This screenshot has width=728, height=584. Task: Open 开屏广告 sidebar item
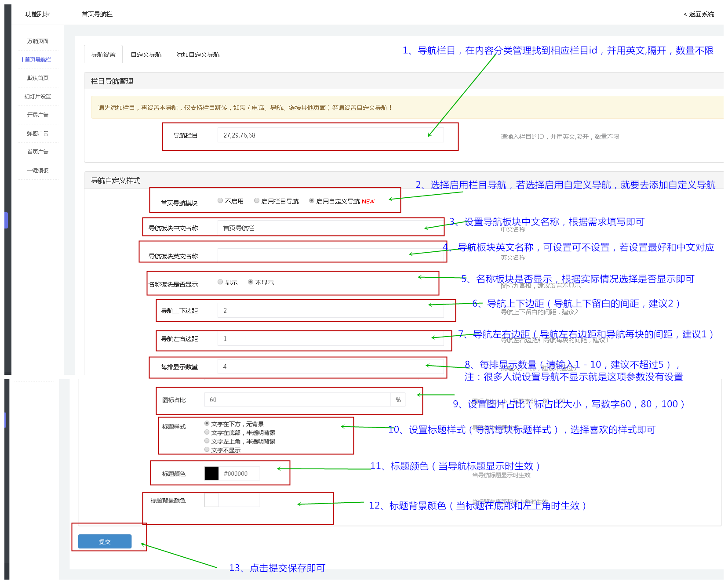coord(38,115)
